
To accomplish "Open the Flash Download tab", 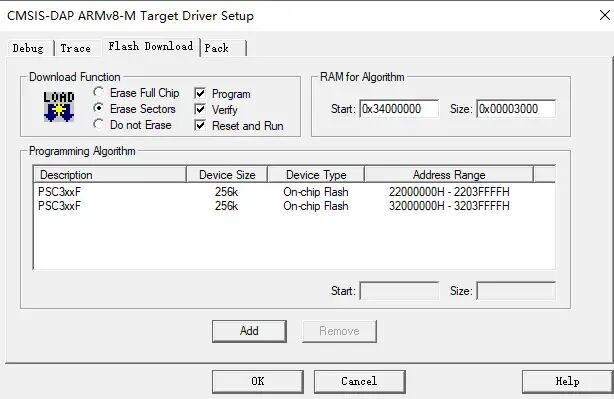I will click(x=151, y=47).
